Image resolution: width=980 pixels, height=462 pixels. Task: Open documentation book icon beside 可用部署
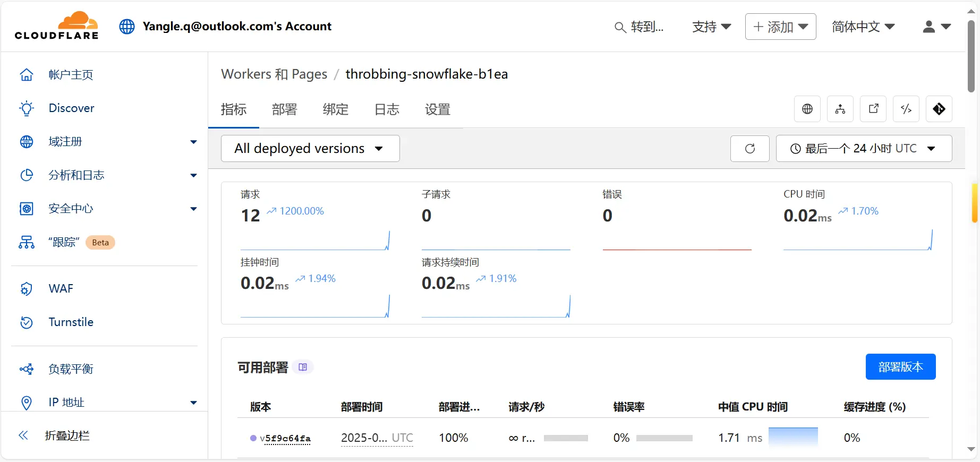(x=303, y=367)
